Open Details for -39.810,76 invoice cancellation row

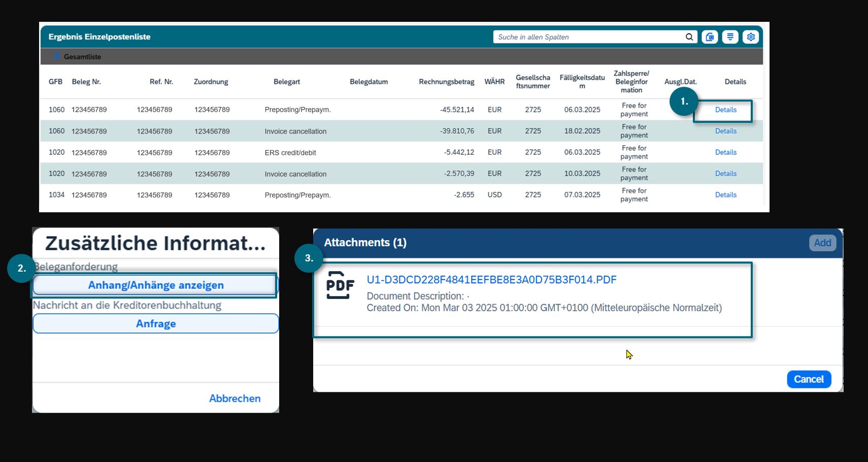point(725,131)
